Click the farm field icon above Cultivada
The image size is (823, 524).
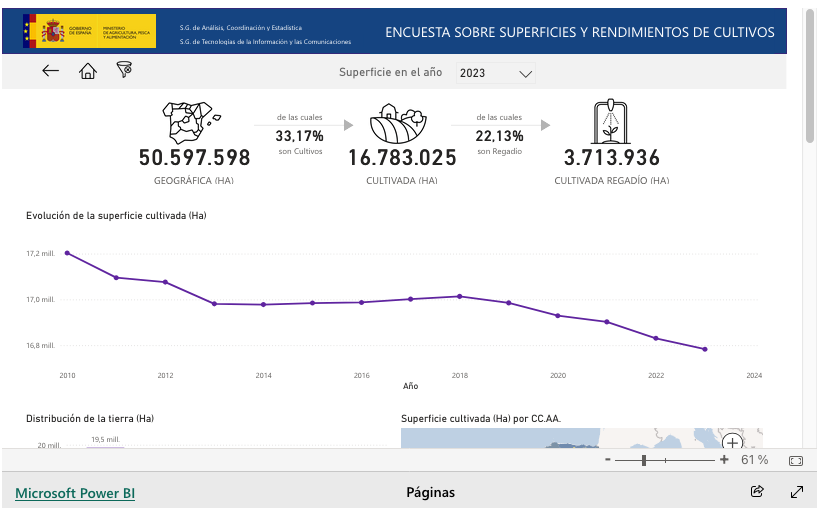pyautogui.click(x=398, y=124)
